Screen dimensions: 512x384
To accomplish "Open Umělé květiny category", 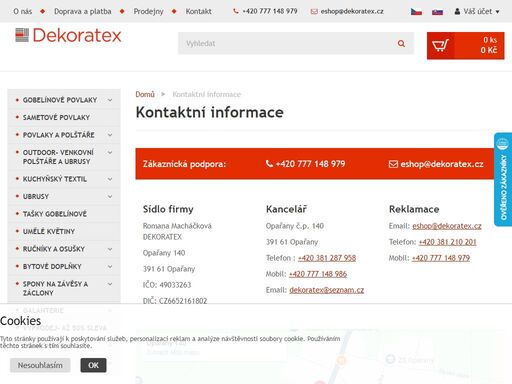I will tap(49, 231).
